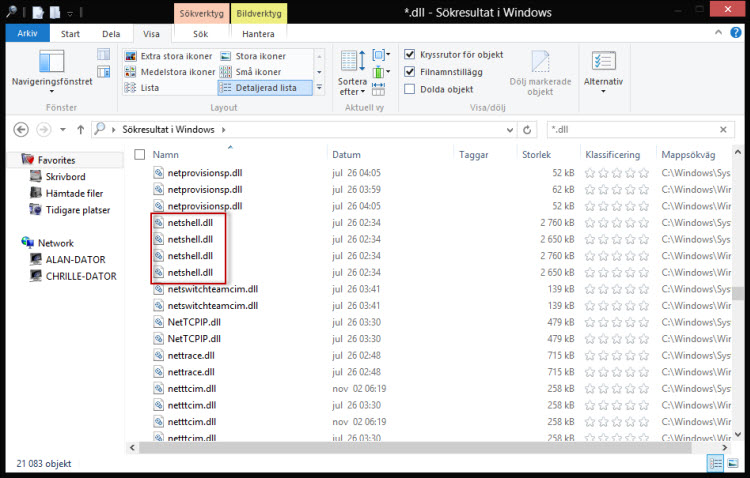Go forward with the forward arrow
This screenshot has height=478, width=750.
(44, 130)
